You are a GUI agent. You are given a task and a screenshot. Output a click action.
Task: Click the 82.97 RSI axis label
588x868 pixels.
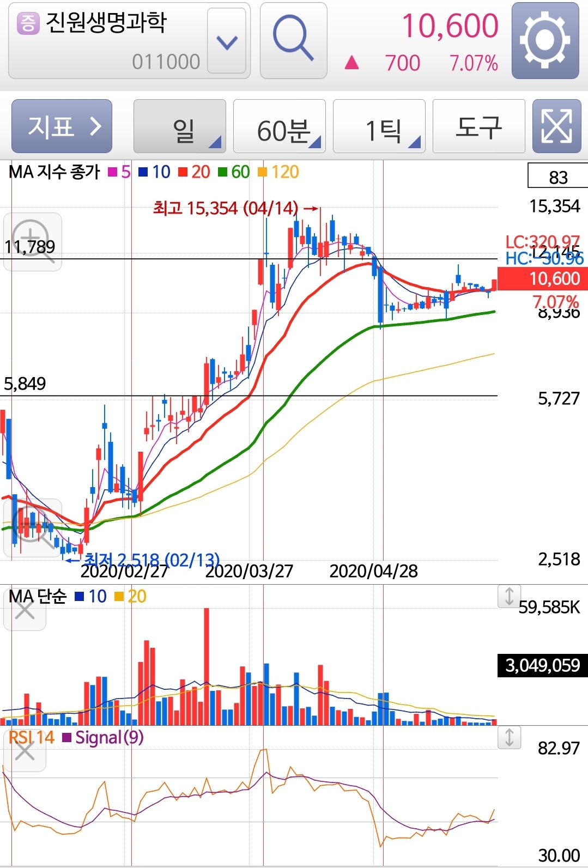pos(559,748)
